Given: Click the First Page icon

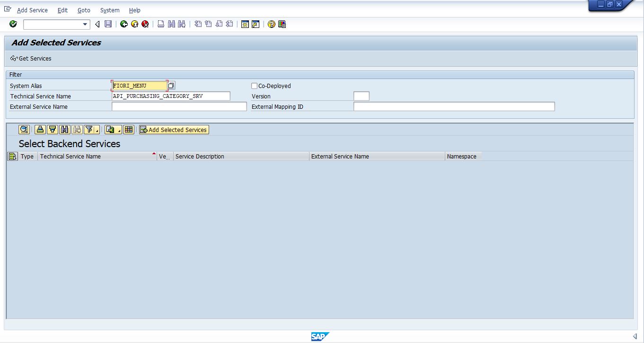Looking at the screenshot, I should pyautogui.click(x=198, y=24).
